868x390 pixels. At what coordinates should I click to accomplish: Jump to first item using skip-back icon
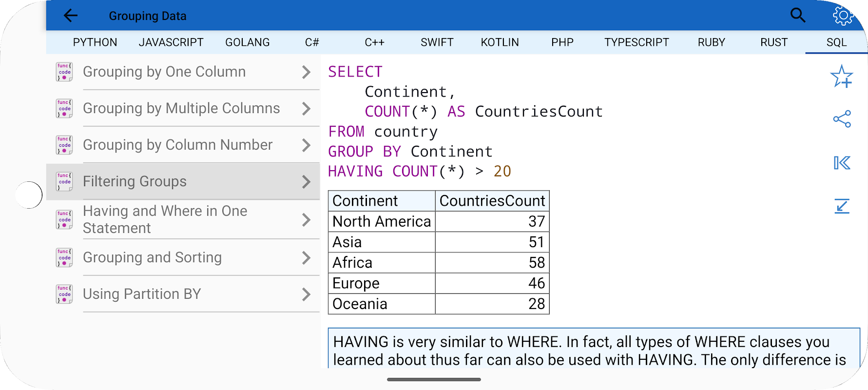(x=842, y=163)
